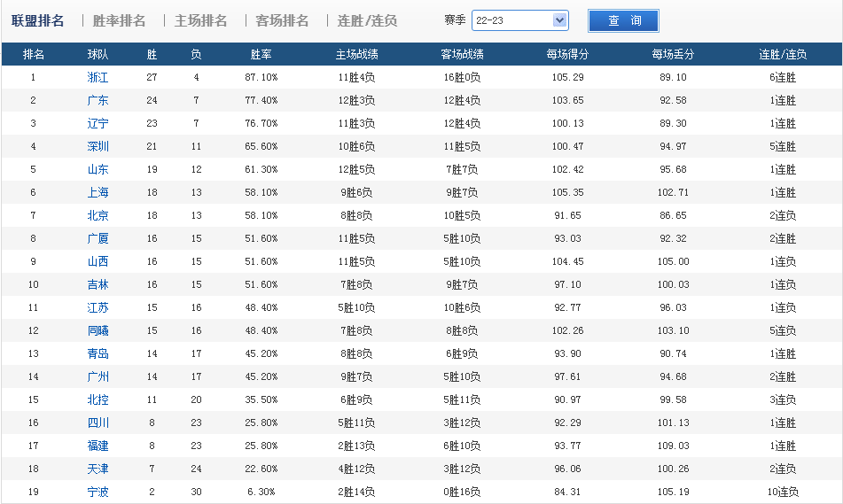The image size is (843, 504).
Task: Open the 同曦 team link
Action: (x=98, y=330)
